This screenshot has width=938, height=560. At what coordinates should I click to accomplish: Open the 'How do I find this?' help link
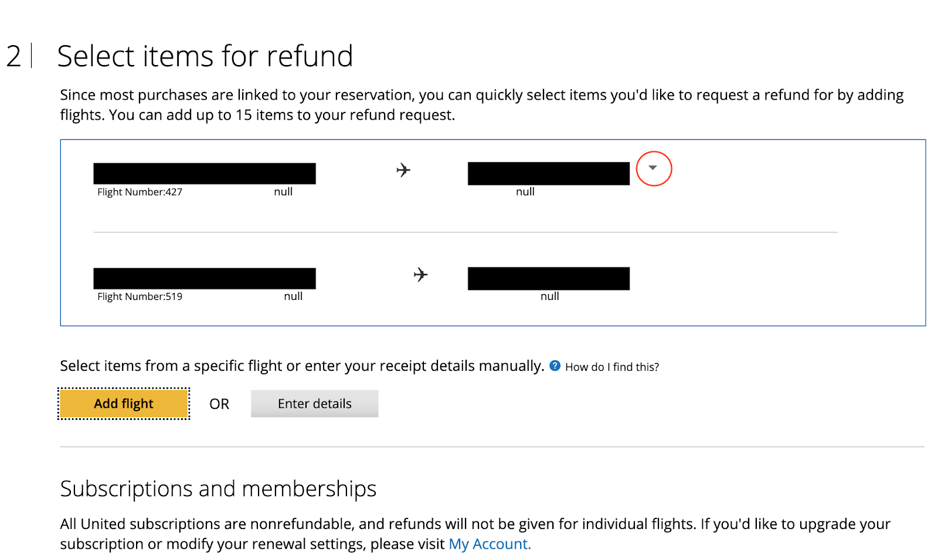tap(611, 367)
